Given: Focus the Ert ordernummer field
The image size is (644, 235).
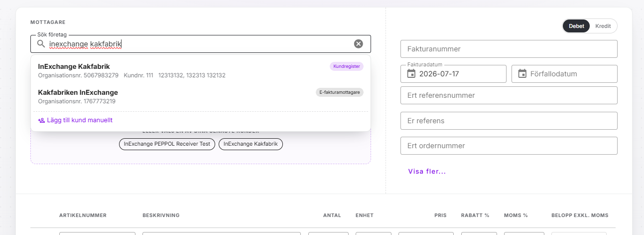Looking at the screenshot, I should tap(509, 146).
